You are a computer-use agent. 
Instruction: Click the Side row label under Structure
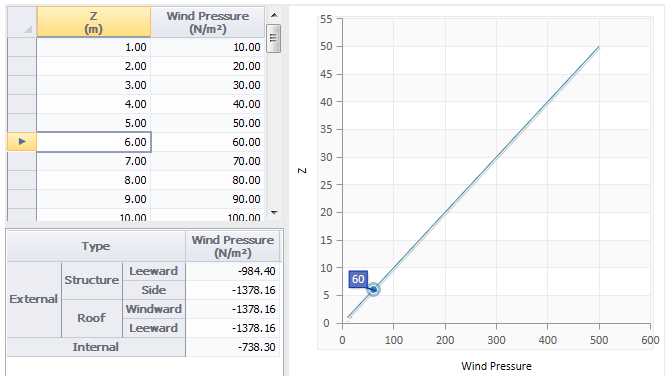point(154,290)
